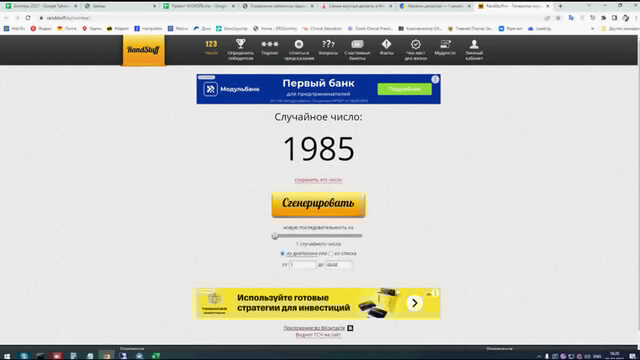
Task: Click the 'до' maximum value field
Action: pos(338,264)
